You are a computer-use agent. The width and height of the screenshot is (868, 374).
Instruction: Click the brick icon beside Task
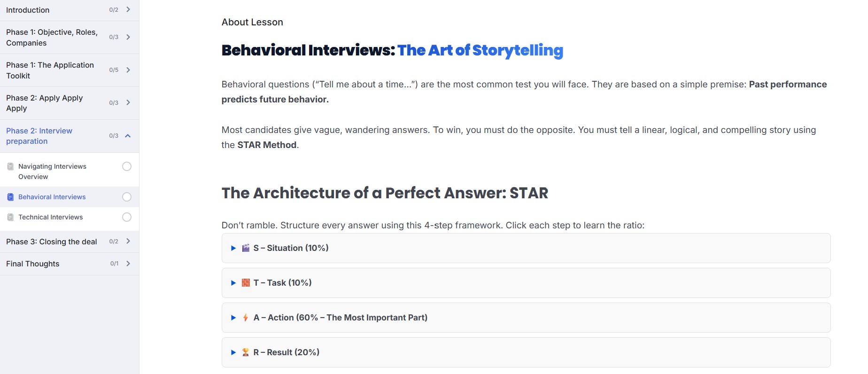coord(246,283)
